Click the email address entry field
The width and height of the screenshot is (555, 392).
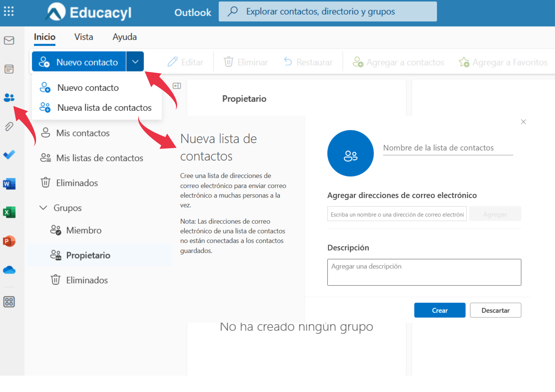(397, 214)
